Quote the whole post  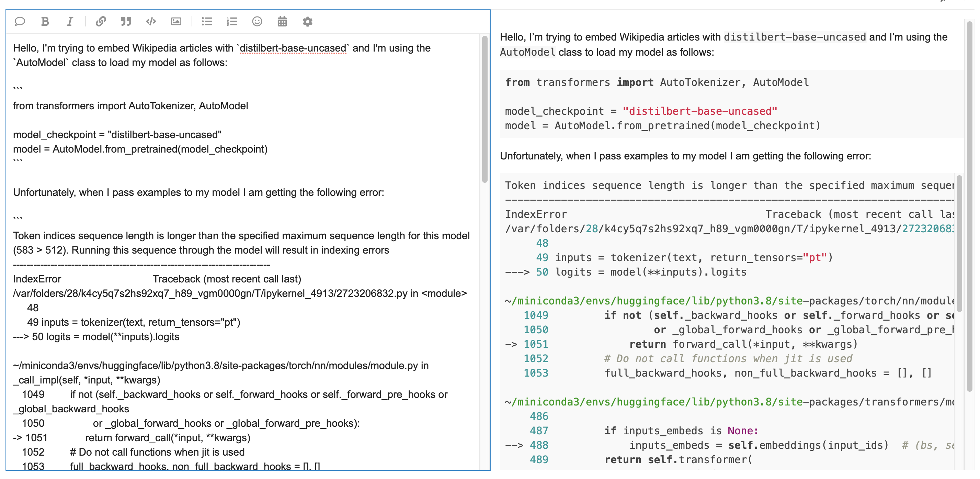point(20,21)
